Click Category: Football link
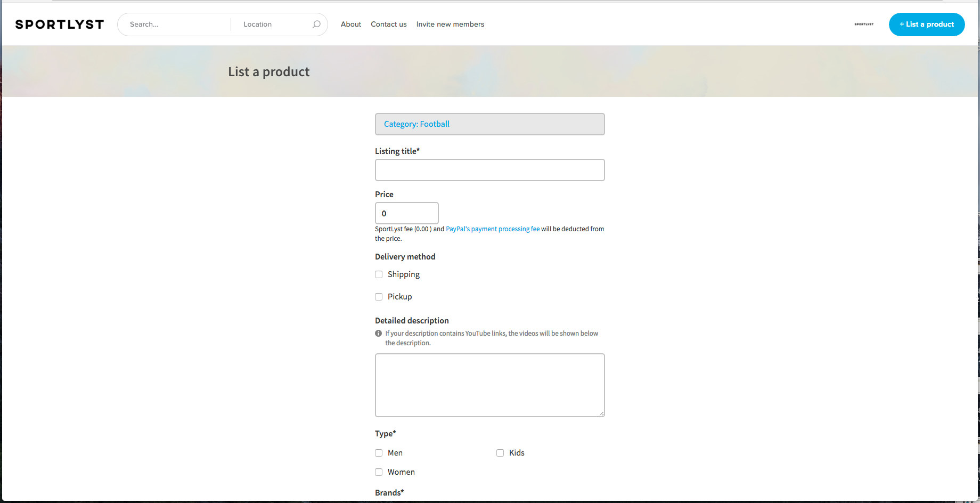 point(416,124)
